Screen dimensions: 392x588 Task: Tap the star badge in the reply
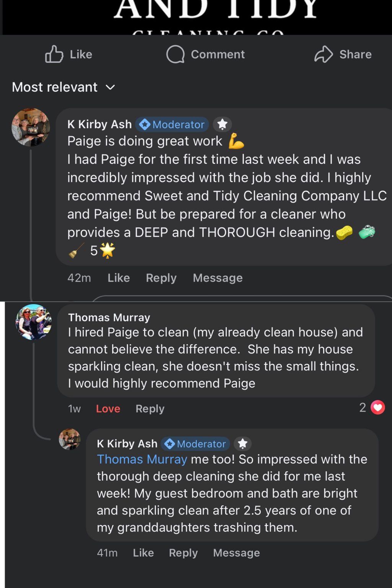pyautogui.click(x=243, y=443)
